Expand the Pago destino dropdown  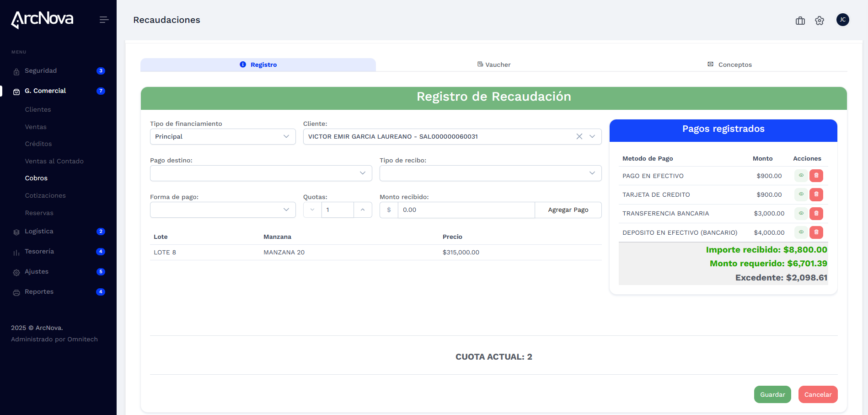[x=261, y=173]
